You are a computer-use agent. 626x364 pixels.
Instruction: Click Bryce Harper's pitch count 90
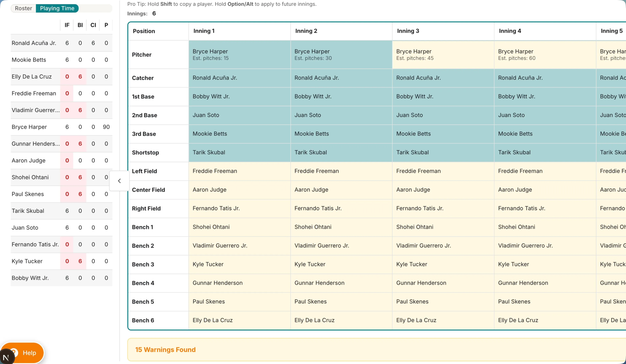[106, 127]
